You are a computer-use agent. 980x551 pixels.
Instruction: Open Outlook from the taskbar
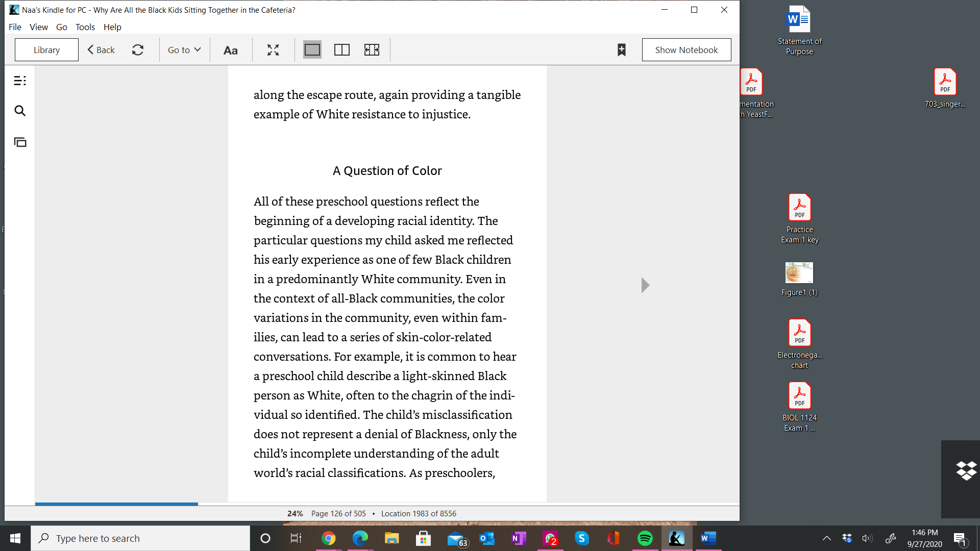pyautogui.click(x=487, y=538)
